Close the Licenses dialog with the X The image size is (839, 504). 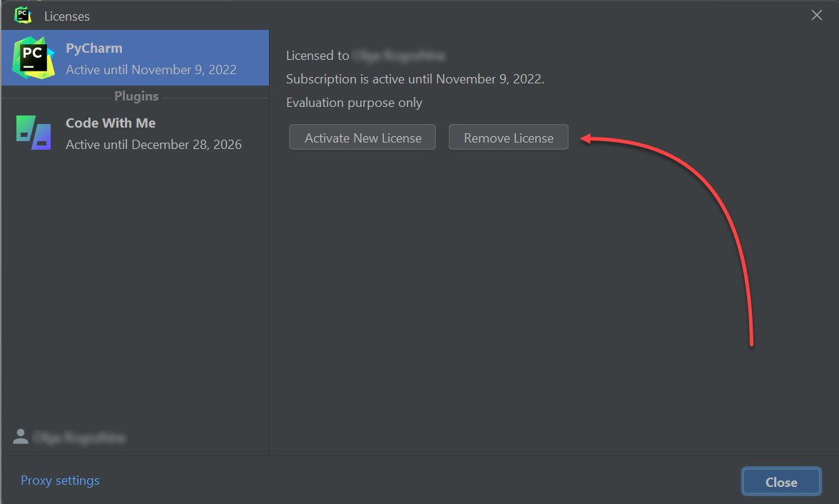[x=816, y=15]
